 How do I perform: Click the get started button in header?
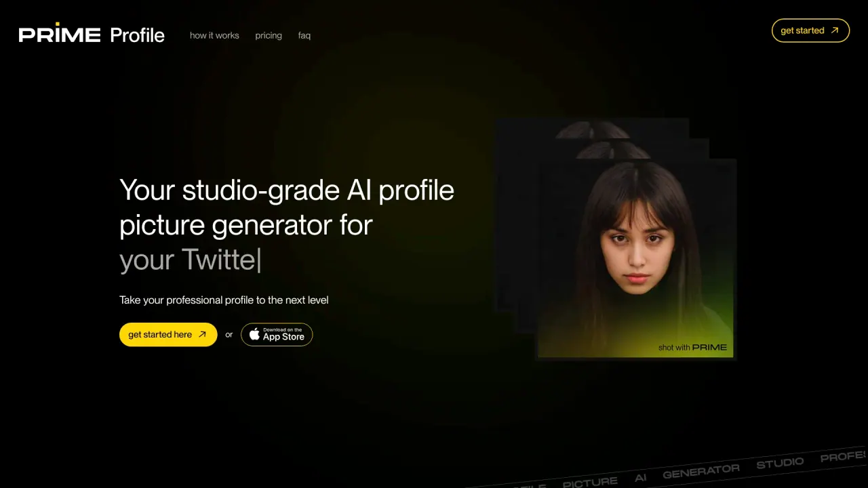(810, 30)
